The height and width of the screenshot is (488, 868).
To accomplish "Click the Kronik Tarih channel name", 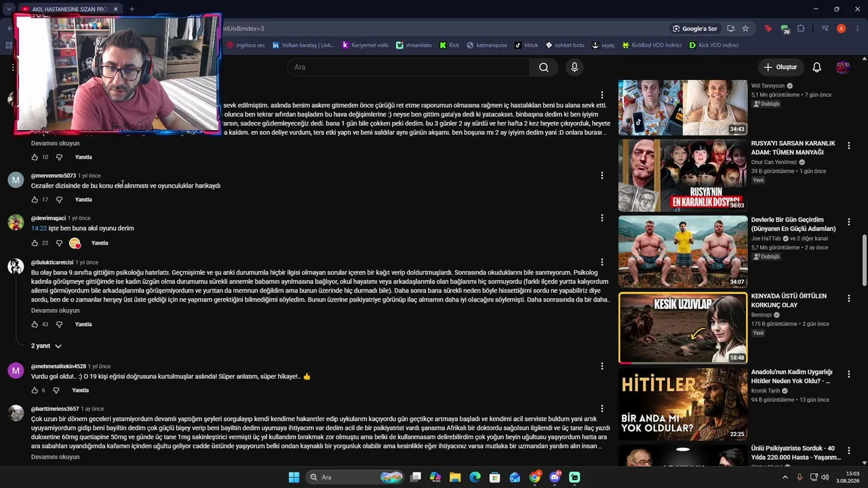I will 767,391.
